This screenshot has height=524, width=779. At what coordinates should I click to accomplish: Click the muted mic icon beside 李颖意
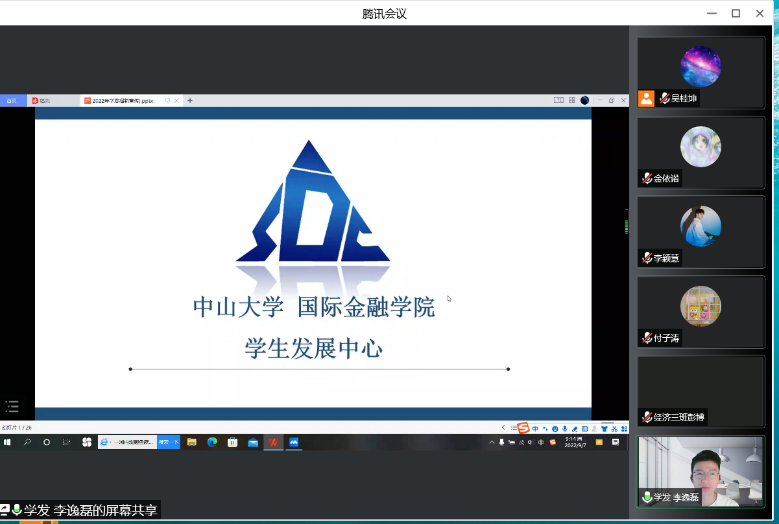pos(648,258)
